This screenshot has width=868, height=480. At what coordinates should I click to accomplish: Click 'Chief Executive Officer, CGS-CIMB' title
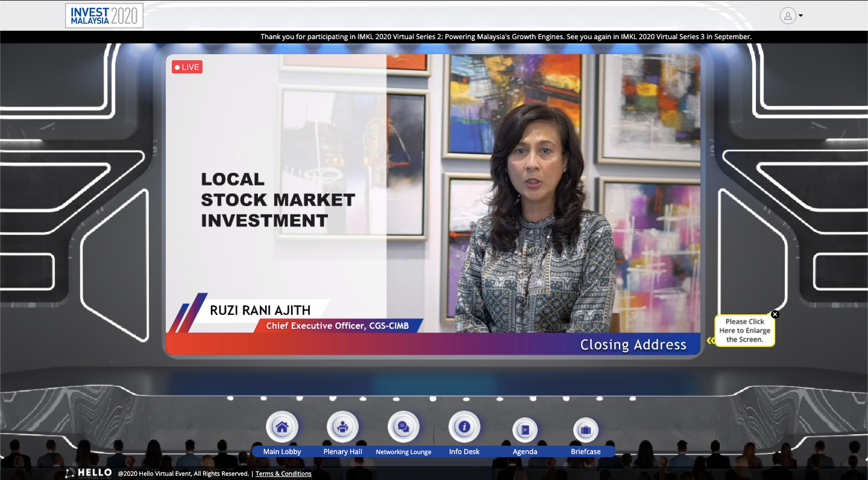338,326
